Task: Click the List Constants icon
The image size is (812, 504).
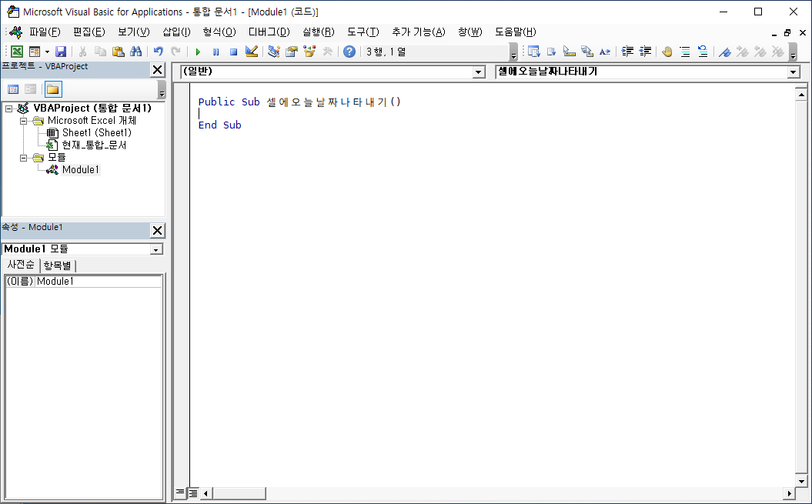Action: pyautogui.click(x=552, y=52)
